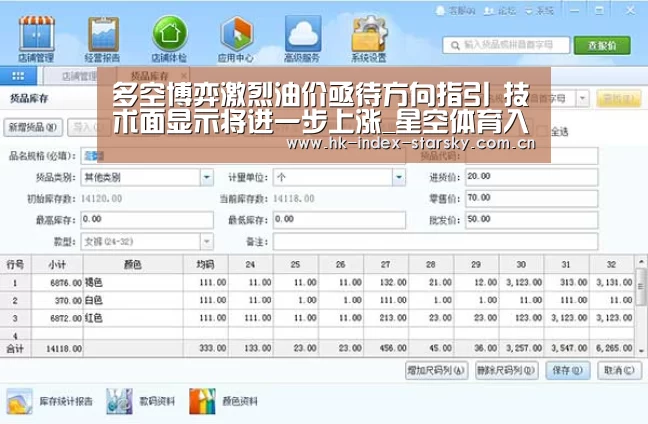Open the 库存统计报告 icon at bottom
This screenshot has height=424, width=648.
click(19, 401)
